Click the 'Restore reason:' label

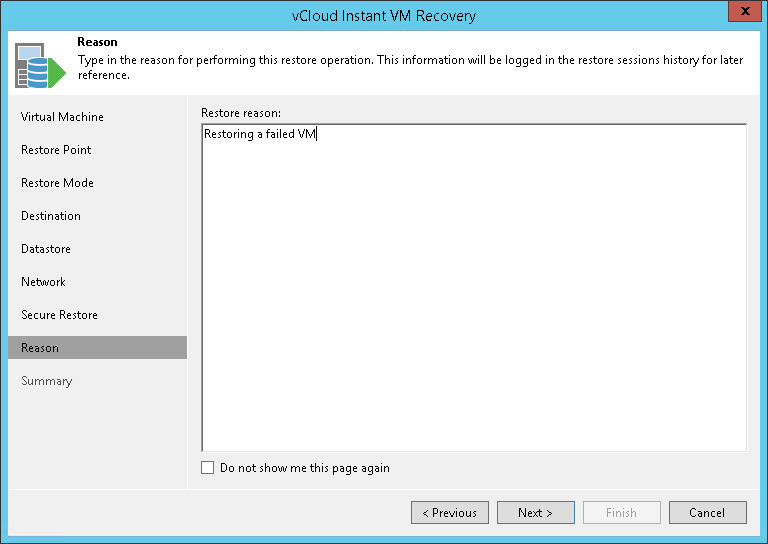tap(241, 112)
